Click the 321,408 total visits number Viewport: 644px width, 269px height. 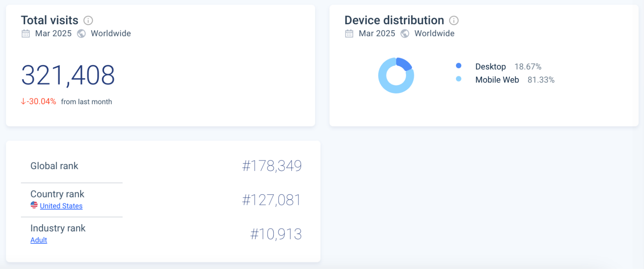(x=68, y=75)
